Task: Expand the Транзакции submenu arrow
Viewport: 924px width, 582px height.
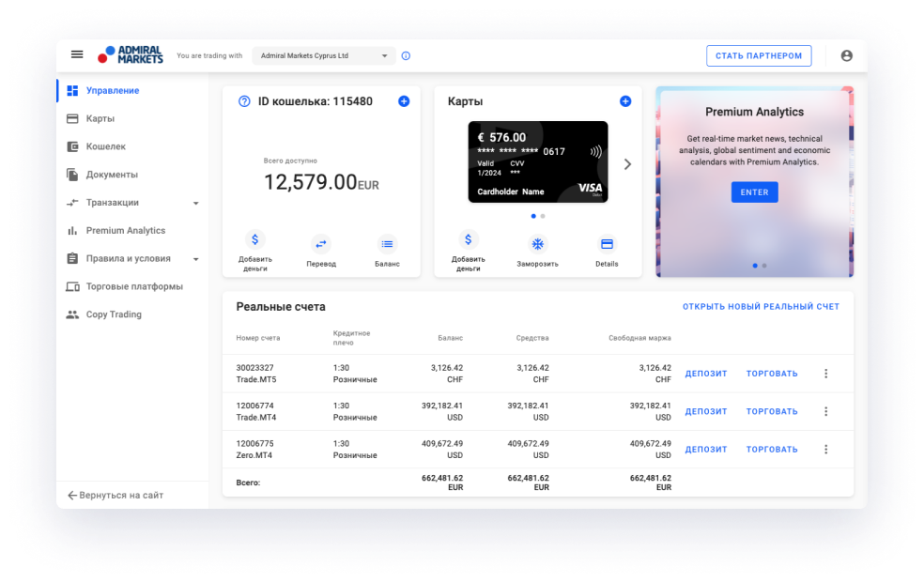Action: (195, 203)
